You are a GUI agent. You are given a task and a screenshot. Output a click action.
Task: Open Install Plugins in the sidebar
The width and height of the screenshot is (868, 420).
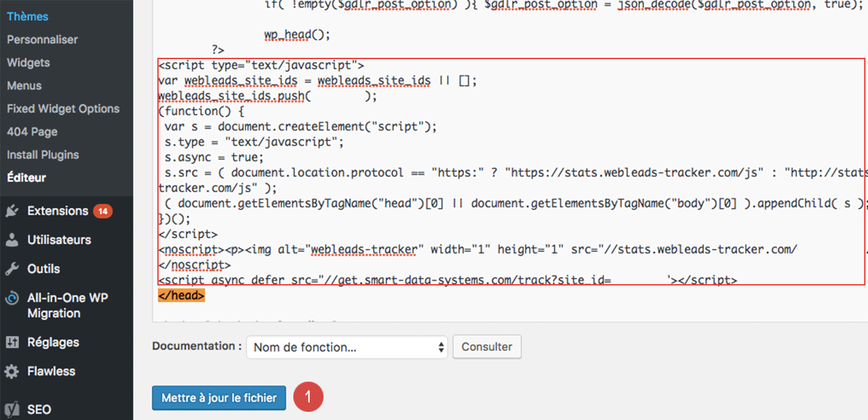(43, 155)
